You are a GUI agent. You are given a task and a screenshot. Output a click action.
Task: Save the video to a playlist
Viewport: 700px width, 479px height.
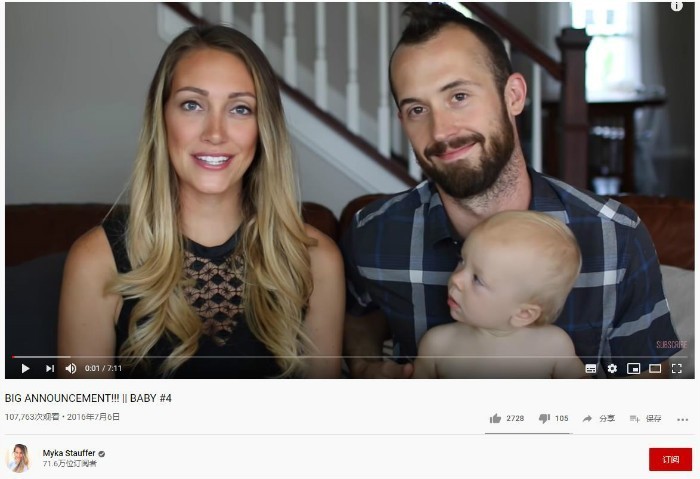click(x=646, y=418)
